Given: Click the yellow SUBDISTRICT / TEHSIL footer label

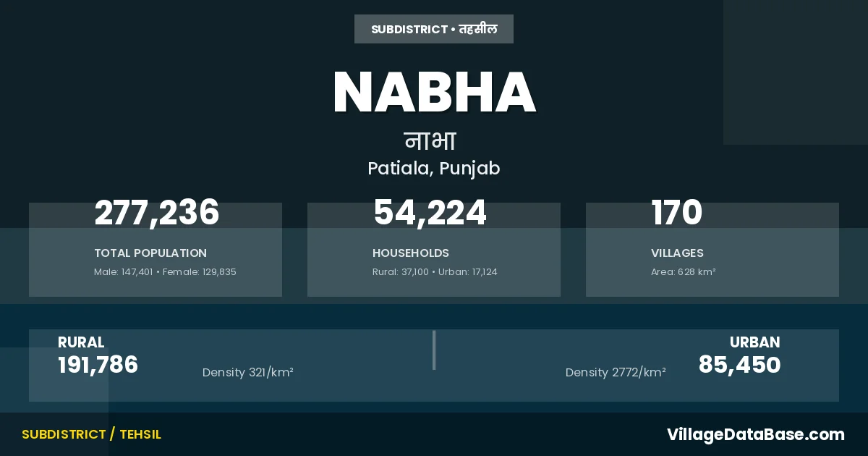Looking at the screenshot, I should (x=91, y=434).
